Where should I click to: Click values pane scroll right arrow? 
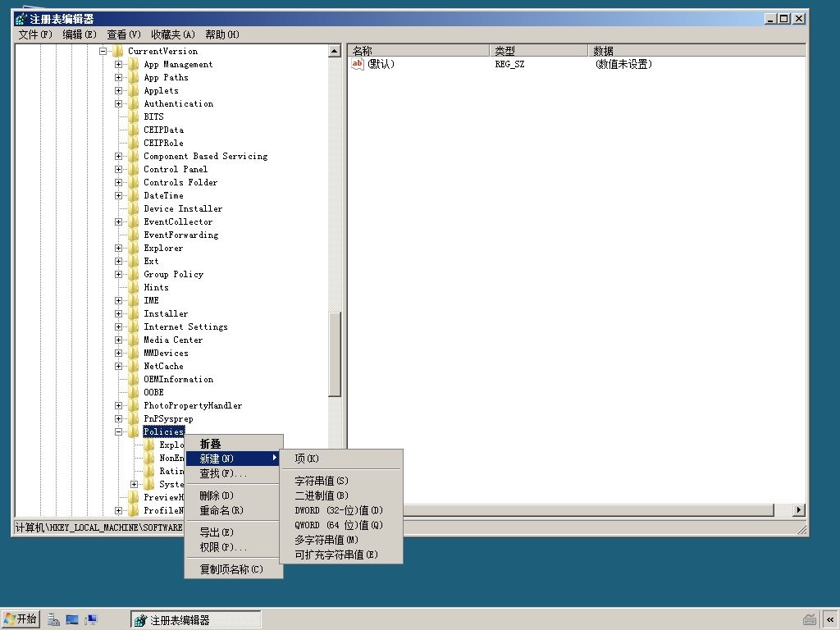[799, 510]
